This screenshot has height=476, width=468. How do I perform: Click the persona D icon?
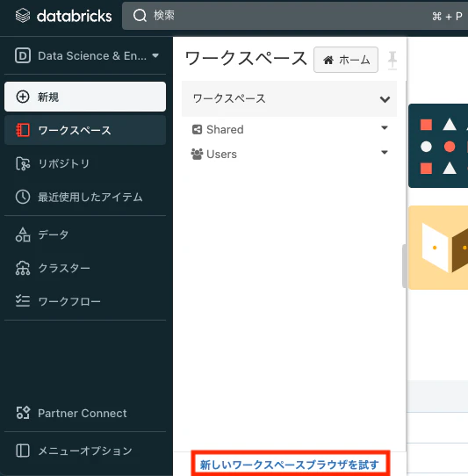click(x=23, y=55)
